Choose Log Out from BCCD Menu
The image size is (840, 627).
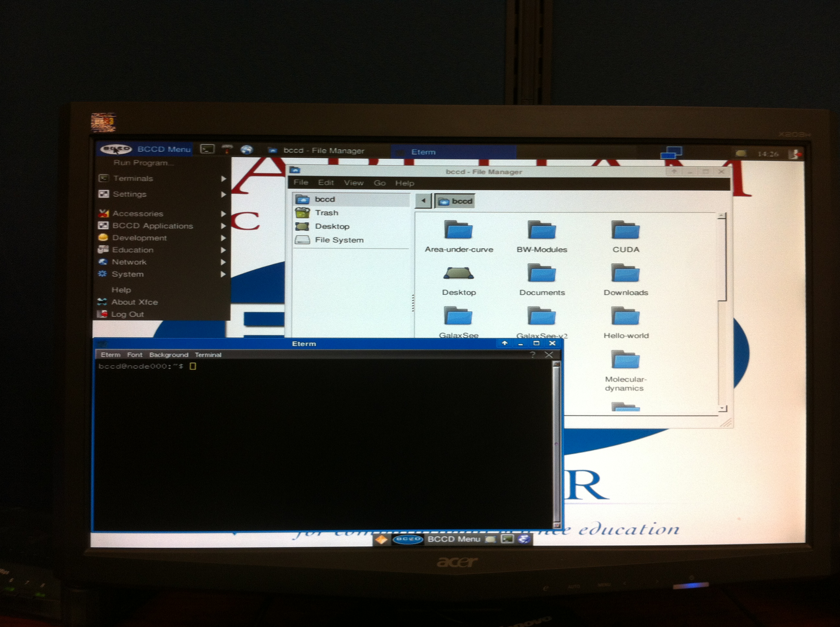tap(127, 314)
